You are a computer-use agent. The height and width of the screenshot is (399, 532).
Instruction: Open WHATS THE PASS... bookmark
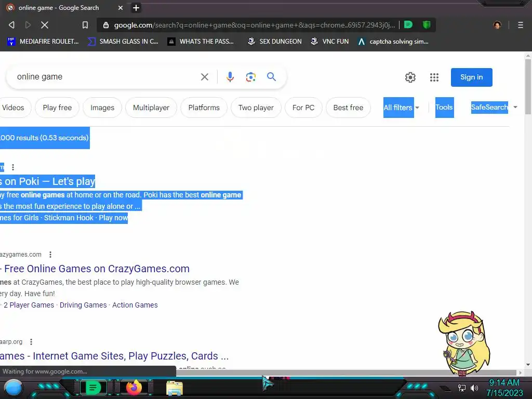tap(201, 42)
